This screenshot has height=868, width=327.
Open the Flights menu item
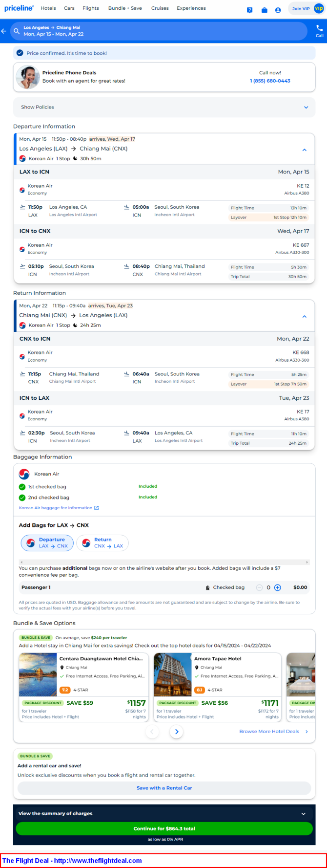click(91, 8)
